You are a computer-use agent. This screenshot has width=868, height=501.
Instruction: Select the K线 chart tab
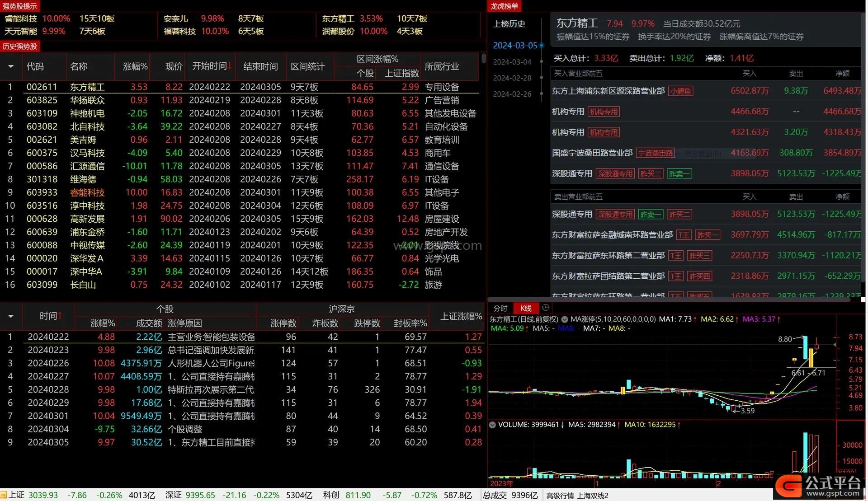tap(526, 308)
